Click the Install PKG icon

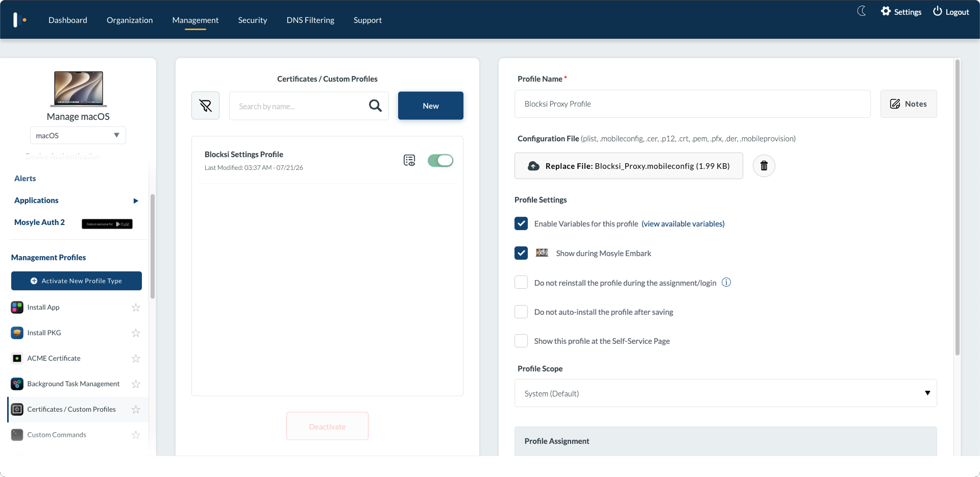coord(17,333)
